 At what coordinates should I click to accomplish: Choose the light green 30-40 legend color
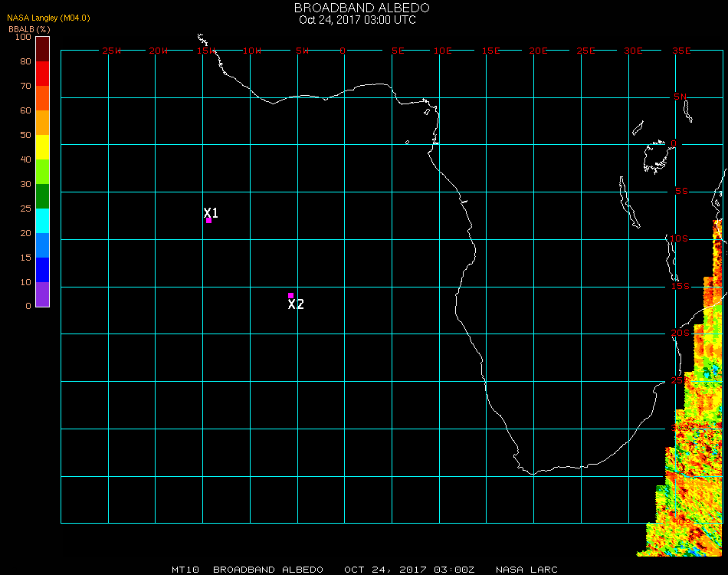click(x=43, y=172)
